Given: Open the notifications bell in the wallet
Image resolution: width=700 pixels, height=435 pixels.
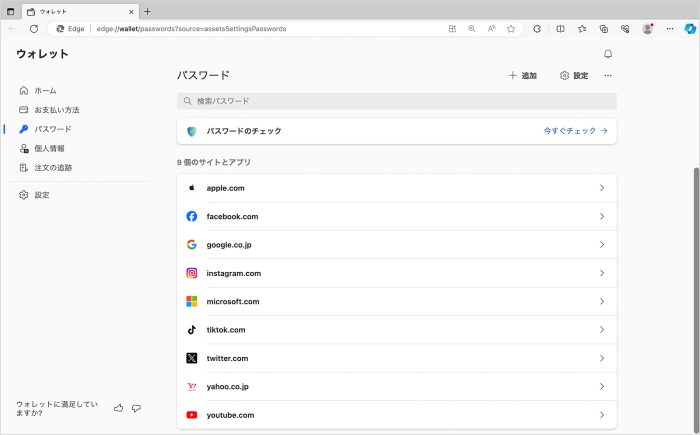Looking at the screenshot, I should coord(608,54).
